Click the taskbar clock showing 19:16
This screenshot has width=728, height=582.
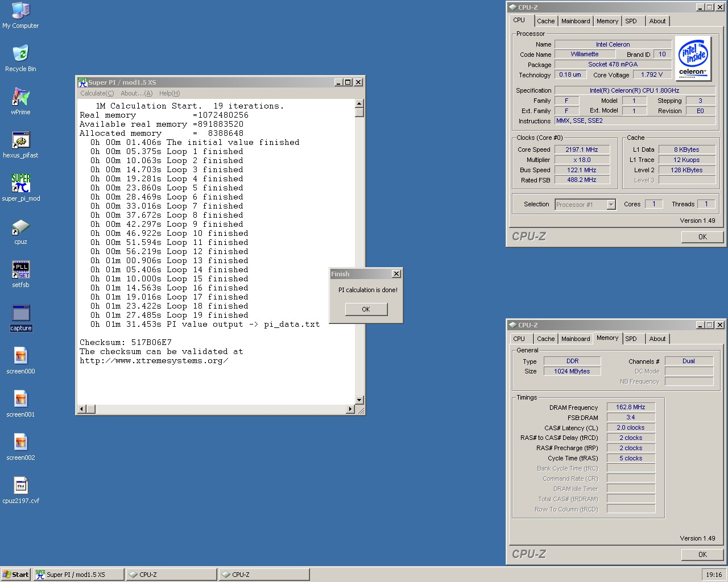click(714, 575)
